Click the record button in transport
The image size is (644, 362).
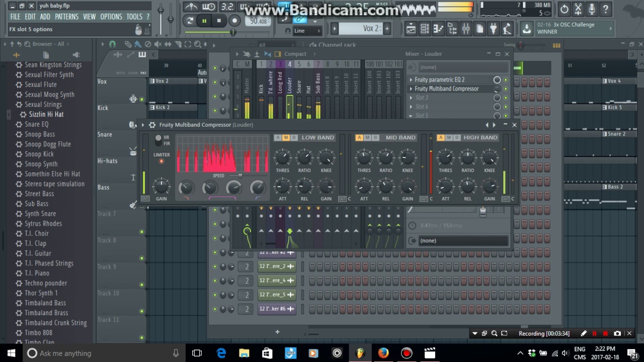click(x=234, y=21)
